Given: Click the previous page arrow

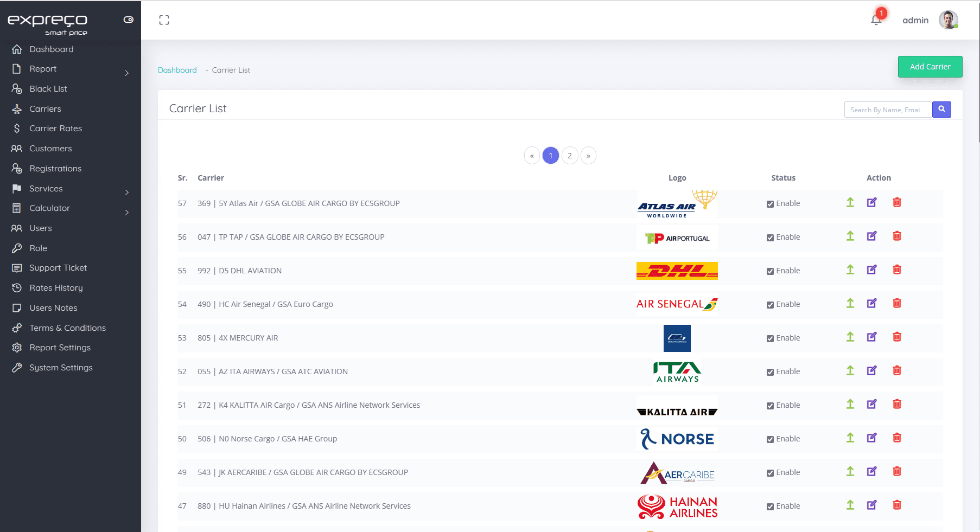Looking at the screenshot, I should pyautogui.click(x=532, y=156).
